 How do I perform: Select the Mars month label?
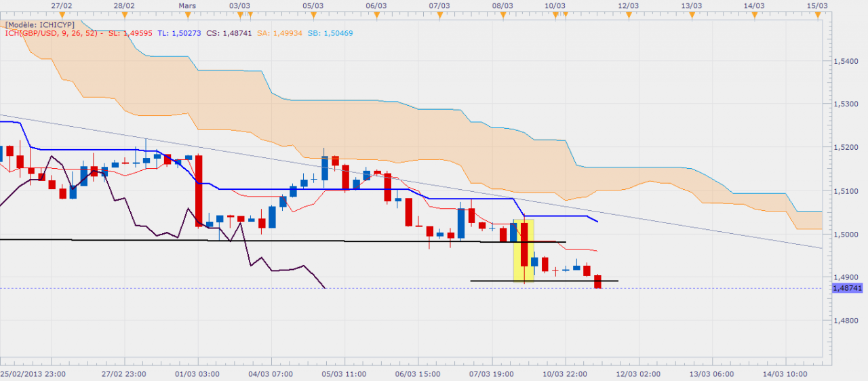tap(186, 5)
